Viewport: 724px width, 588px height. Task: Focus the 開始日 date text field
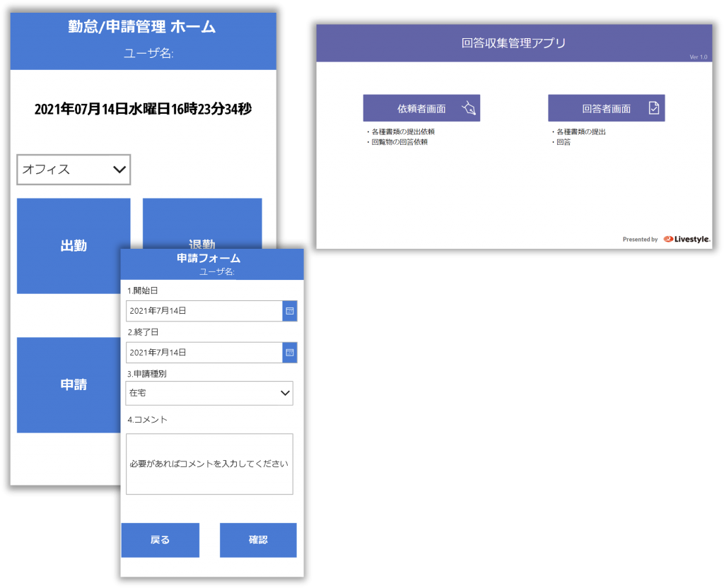coord(204,311)
